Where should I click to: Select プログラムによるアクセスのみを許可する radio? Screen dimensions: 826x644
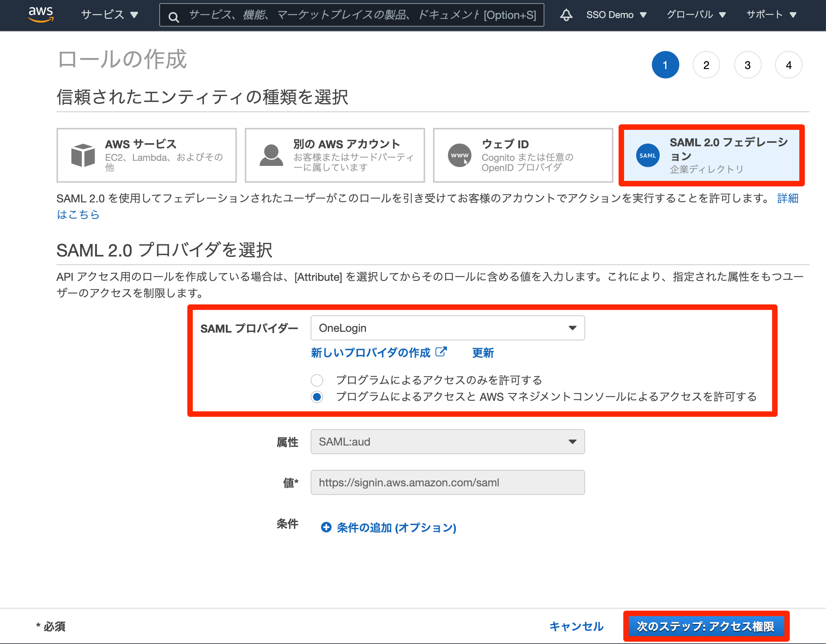317,380
